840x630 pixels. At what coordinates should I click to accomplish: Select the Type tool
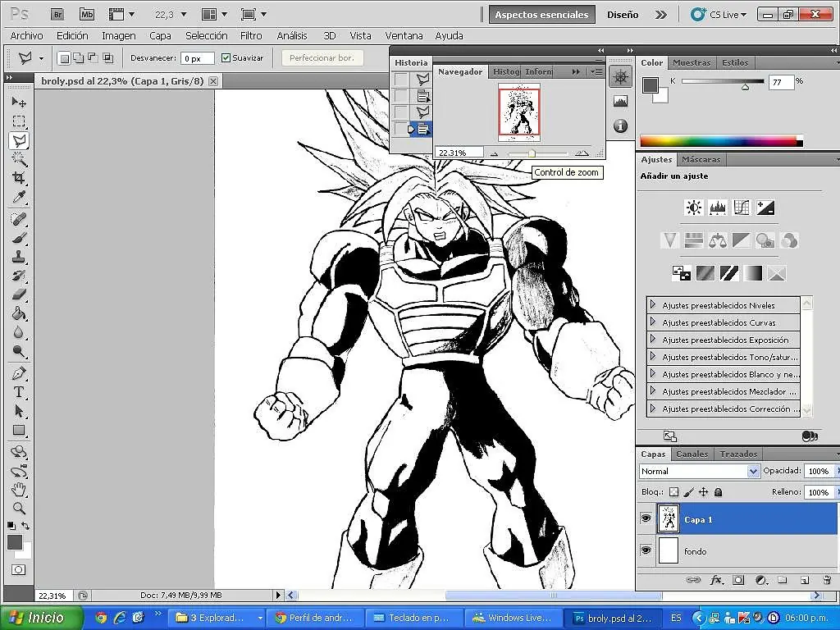(19, 392)
